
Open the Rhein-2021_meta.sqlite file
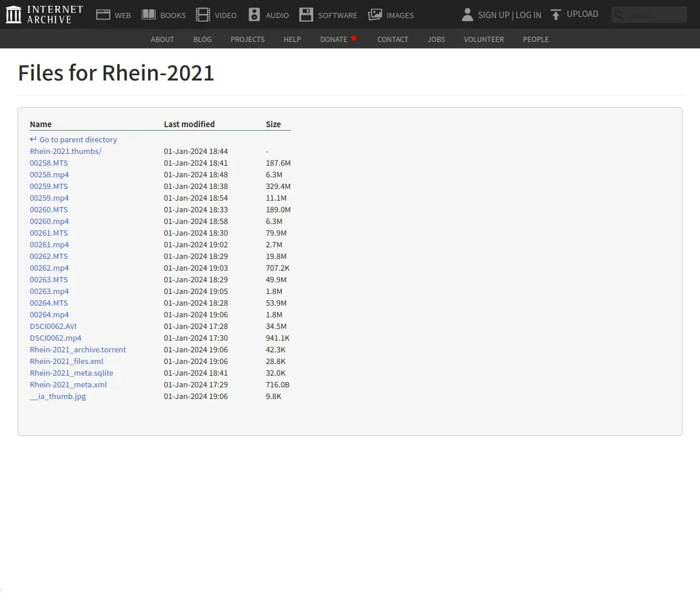tap(72, 373)
